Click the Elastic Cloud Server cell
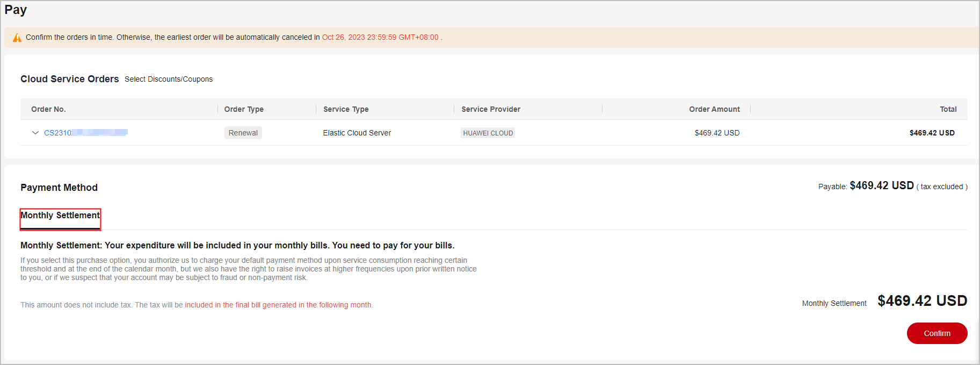The image size is (980, 365). tap(357, 133)
